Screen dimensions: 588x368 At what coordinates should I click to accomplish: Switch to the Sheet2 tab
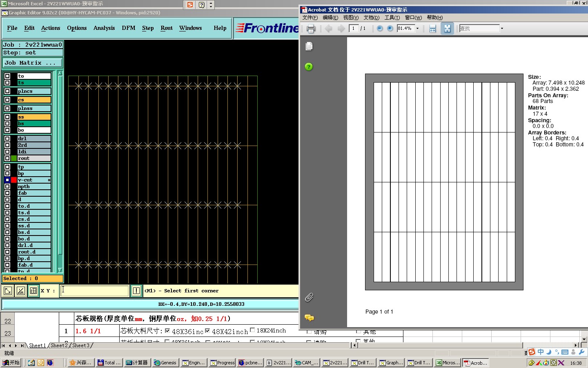click(59, 346)
